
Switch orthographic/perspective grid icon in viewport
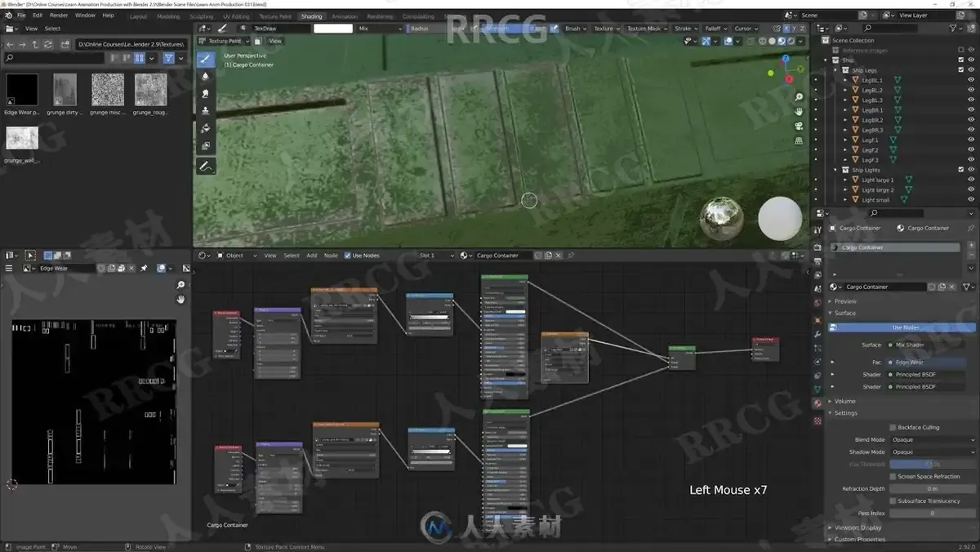pyautogui.click(x=799, y=140)
